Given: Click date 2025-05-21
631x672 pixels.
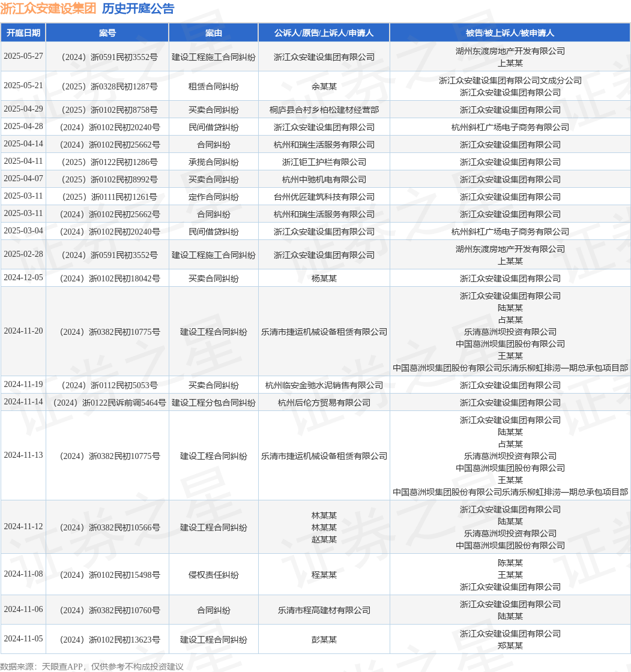Looking at the screenshot, I should (23, 86).
